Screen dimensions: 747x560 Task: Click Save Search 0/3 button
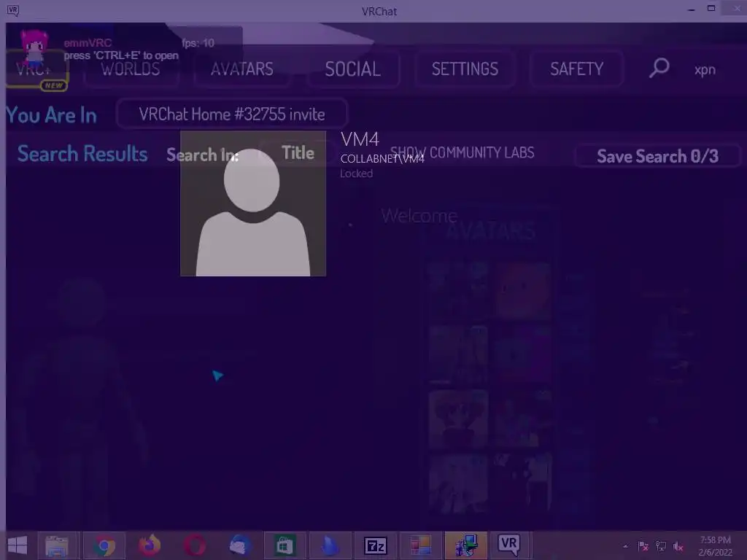pyautogui.click(x=657, y=156)
